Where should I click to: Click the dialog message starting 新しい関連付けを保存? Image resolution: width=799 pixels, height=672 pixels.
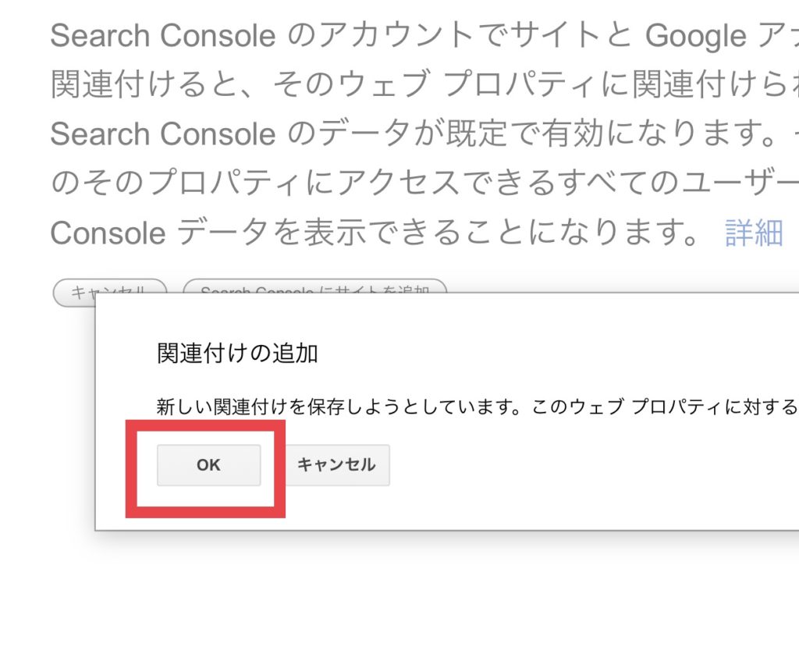click(x=336, y=407)
